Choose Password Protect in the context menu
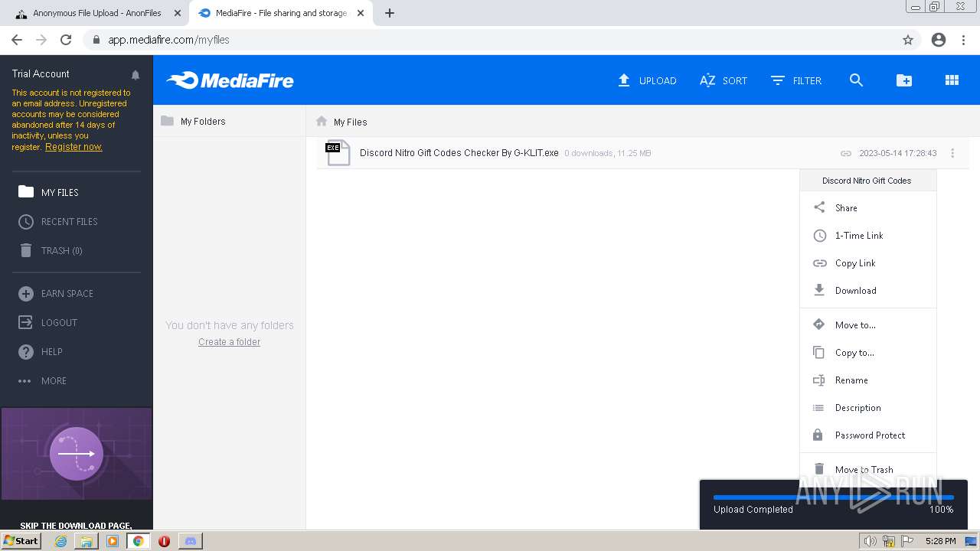This screenshot has width=980, height=551. click(868, 435)
